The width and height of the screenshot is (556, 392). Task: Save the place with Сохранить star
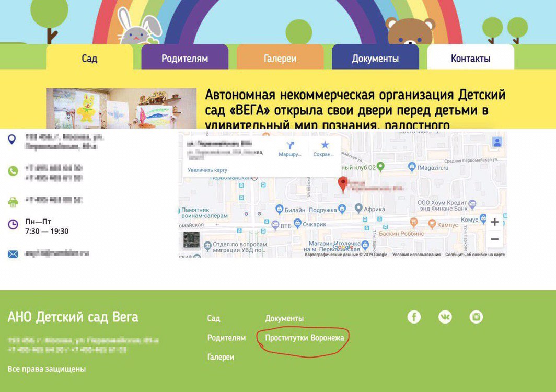(324, 149)
